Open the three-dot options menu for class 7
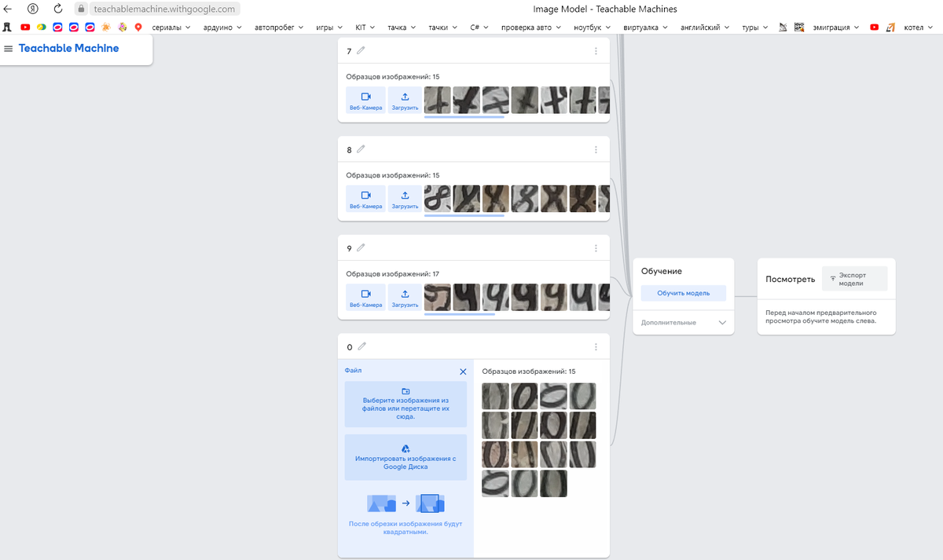The image size is (943, 560). (596, 51)
